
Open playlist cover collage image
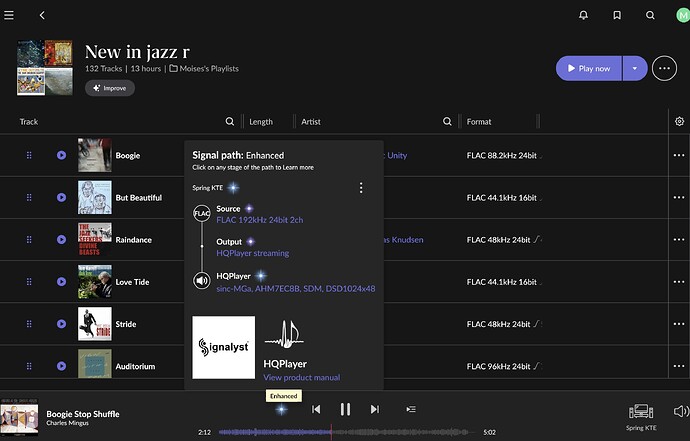(x=45, y=68)
